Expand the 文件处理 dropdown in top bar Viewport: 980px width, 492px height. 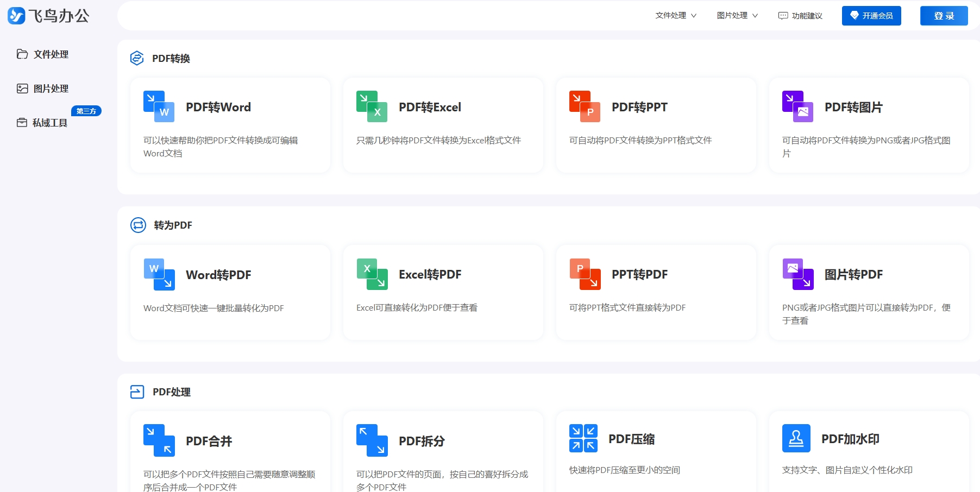[x=676, y=16]
